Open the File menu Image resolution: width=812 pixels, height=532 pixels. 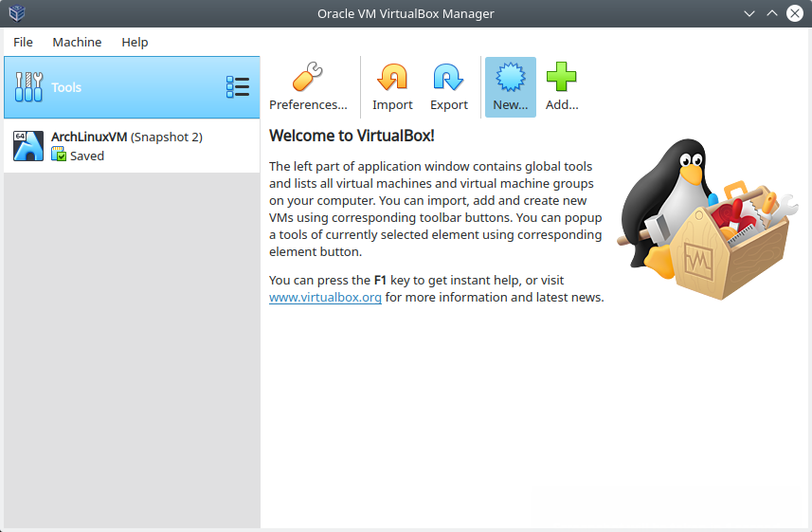[23, 42]
